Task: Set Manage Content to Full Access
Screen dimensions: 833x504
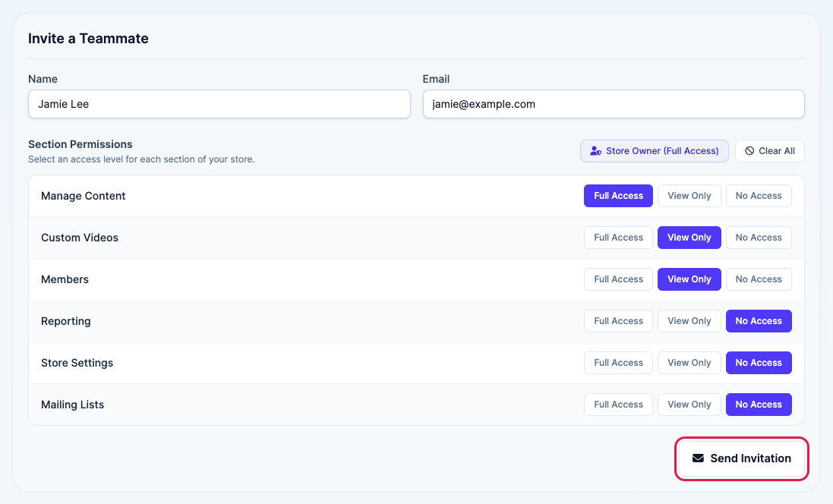Action: click(x=618, y=196)
